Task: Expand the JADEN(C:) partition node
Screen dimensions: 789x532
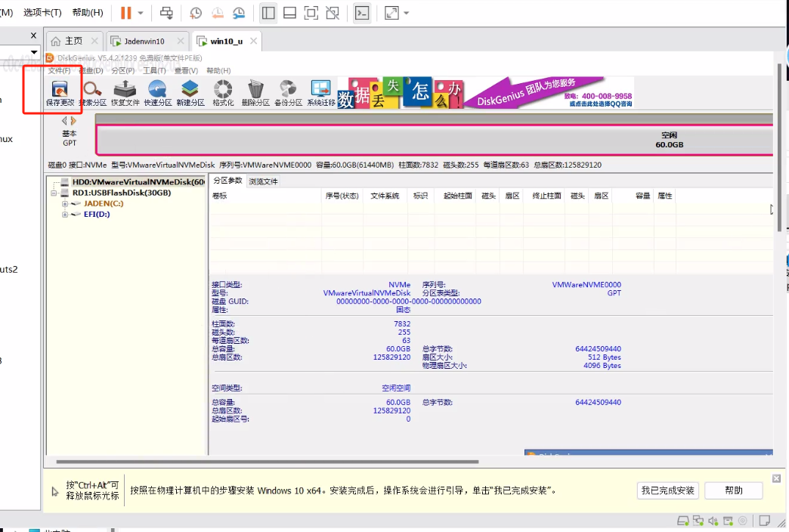Action: click(x=65, y=204)
